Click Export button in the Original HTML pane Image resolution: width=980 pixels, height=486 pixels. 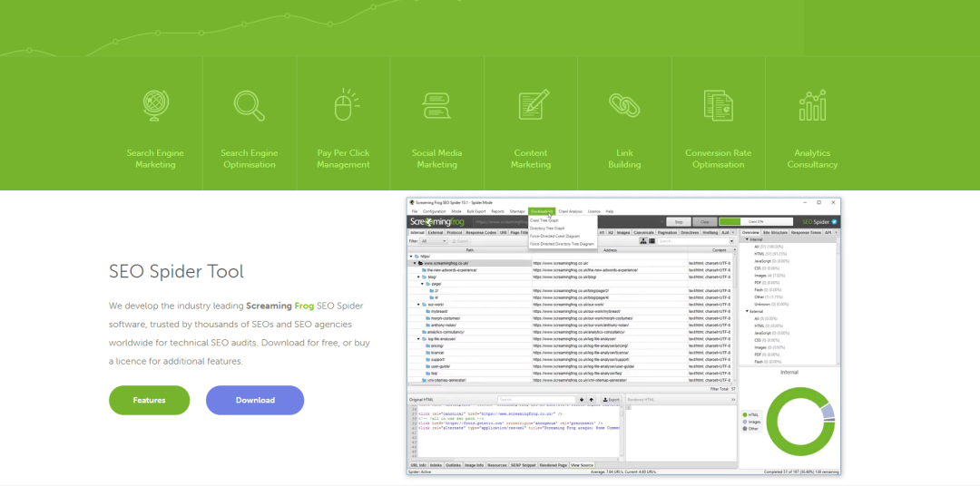click(611, 400)
